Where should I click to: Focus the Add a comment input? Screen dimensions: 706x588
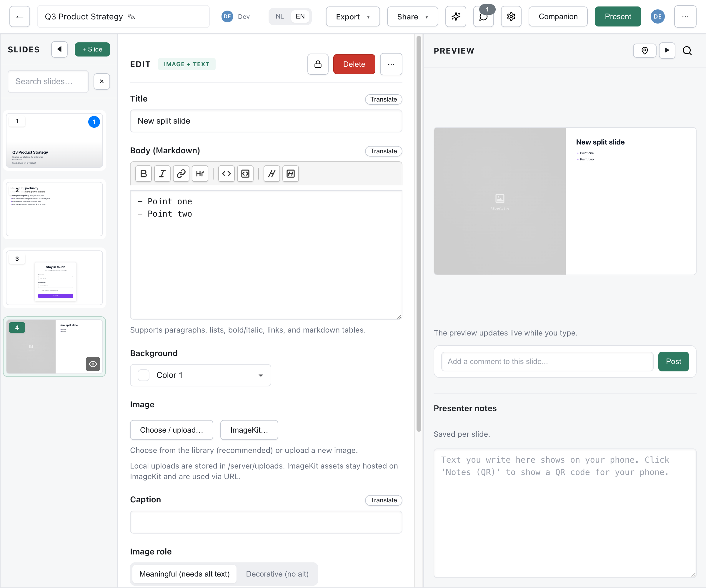point(547,362)
